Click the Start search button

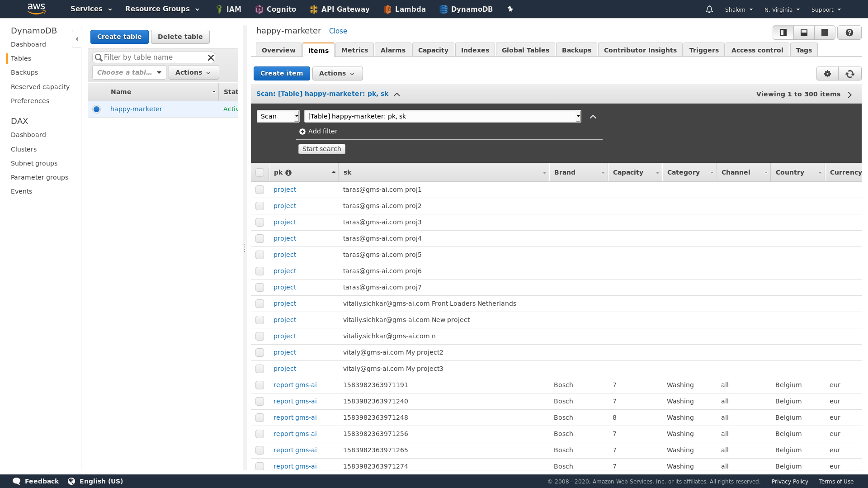[321, 149]
